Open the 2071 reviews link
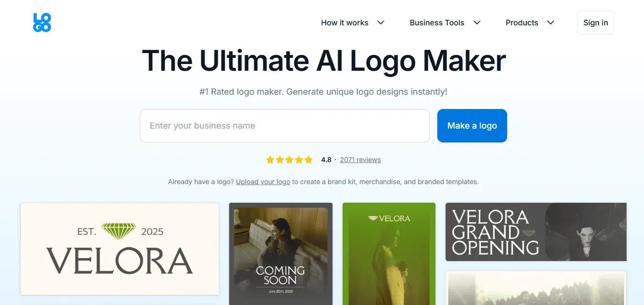 pyautogui.click(x=360, y=160)
